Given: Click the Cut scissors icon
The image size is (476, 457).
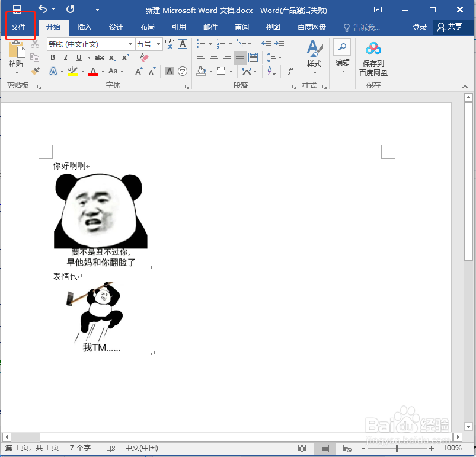Looking at the screenshot, I should [x=35, y=44].
